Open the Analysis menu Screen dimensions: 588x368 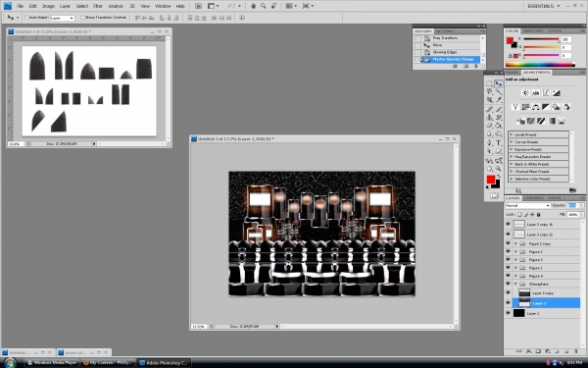(x=116, y=6)
